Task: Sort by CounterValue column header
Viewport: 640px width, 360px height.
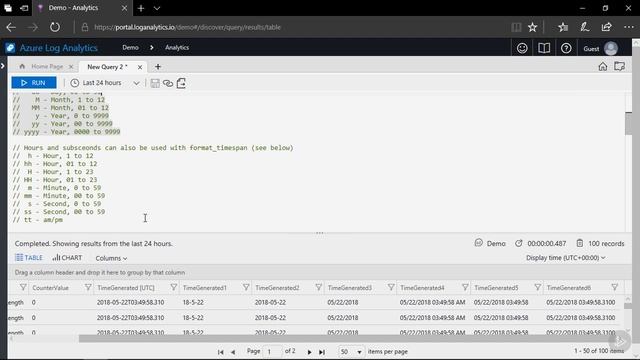Action: click(x=50, y=288)
